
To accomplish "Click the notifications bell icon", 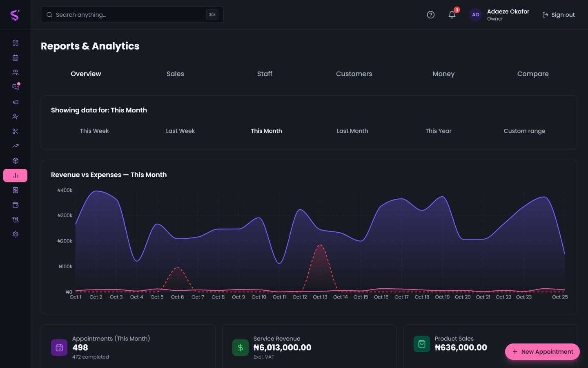I will [x=452, y=15].
